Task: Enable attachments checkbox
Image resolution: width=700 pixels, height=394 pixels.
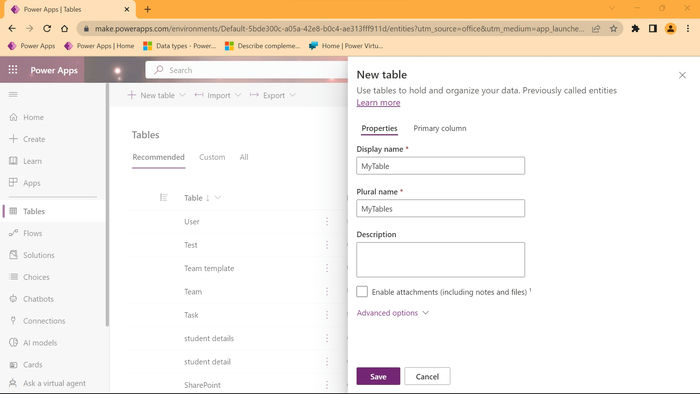Action: [x=362, y=291]
